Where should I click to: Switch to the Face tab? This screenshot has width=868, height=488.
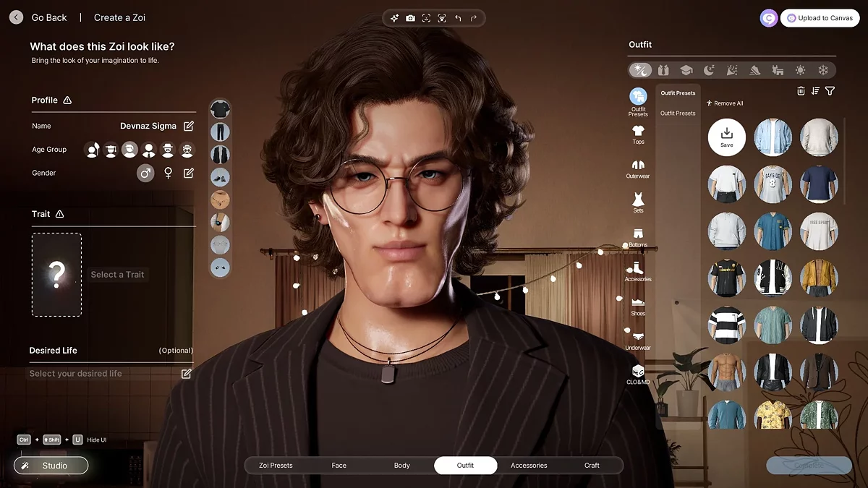339,466
